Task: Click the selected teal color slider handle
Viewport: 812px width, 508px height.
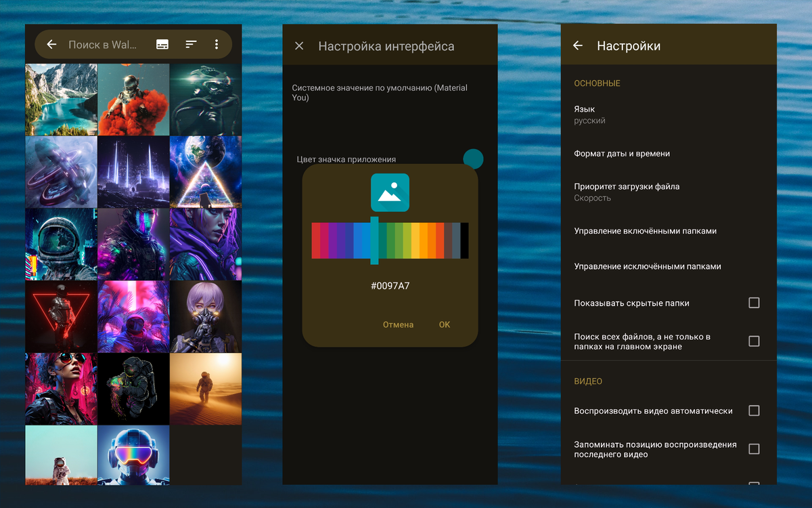Action: pos(374,240)
